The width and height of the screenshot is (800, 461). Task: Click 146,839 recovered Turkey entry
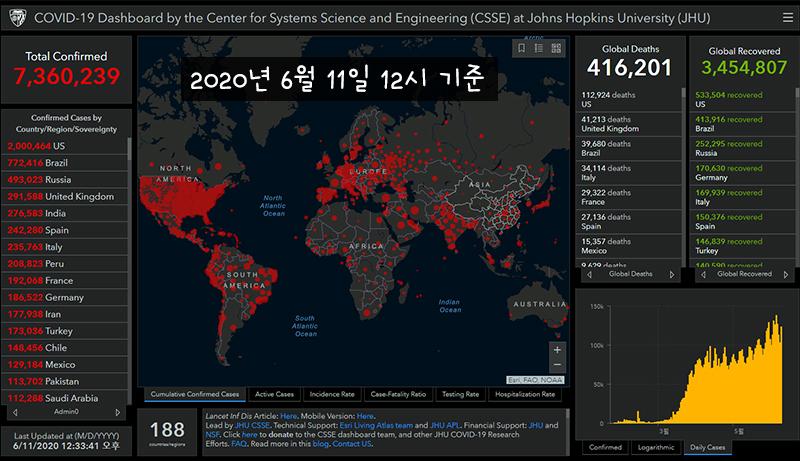(743, 246)
